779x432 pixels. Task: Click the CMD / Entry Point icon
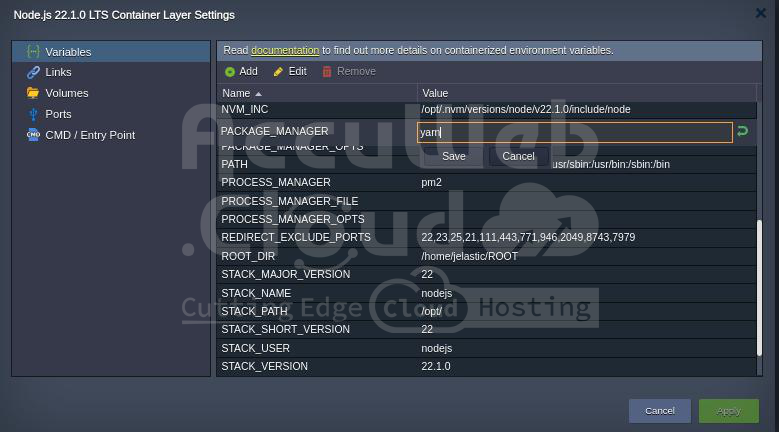pos(33,135)
